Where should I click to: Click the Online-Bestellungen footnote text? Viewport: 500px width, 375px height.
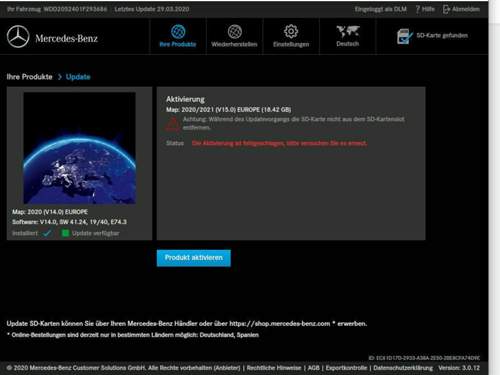pos(133,335)
